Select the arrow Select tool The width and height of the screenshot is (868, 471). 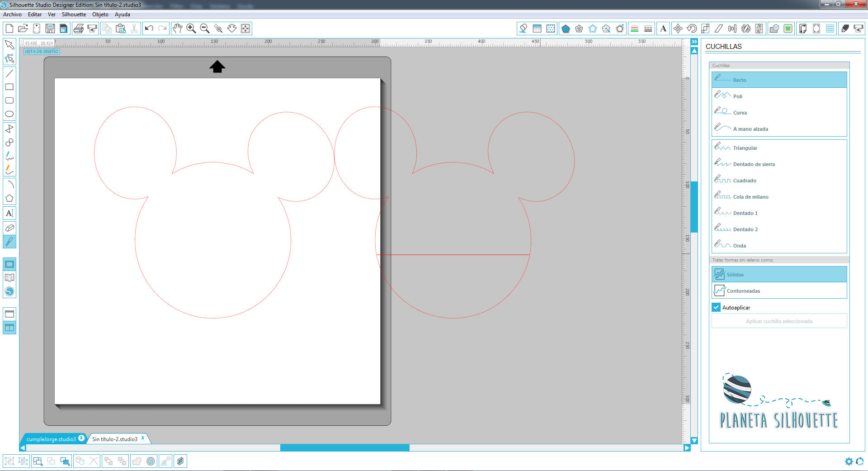(x=9, y=45)
